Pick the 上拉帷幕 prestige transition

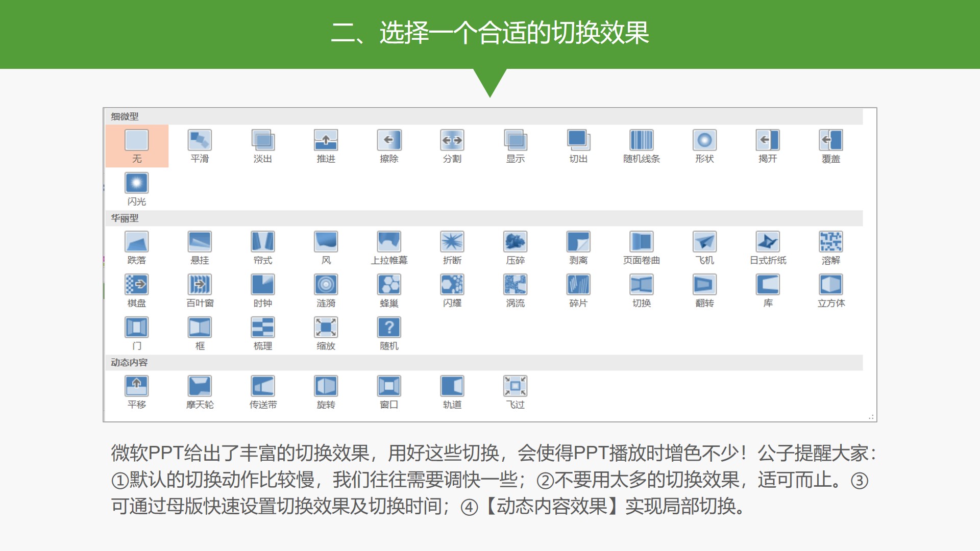click(x=389, y=247)
